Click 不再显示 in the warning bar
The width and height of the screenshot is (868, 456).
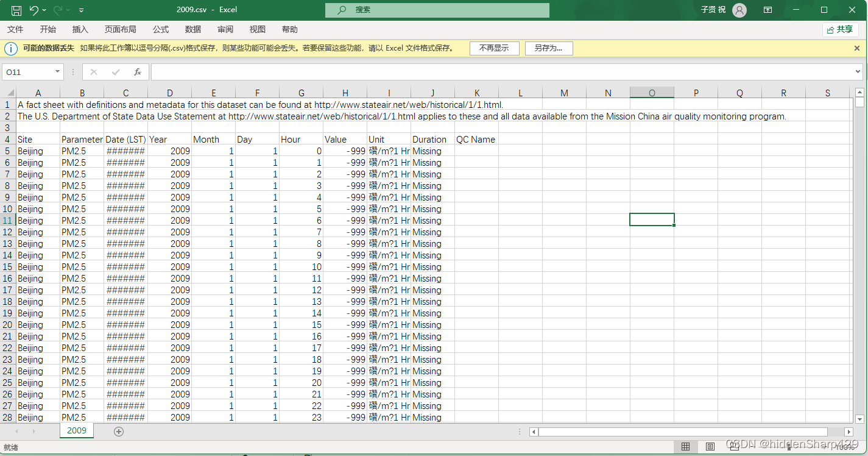[x=494, y=48]
